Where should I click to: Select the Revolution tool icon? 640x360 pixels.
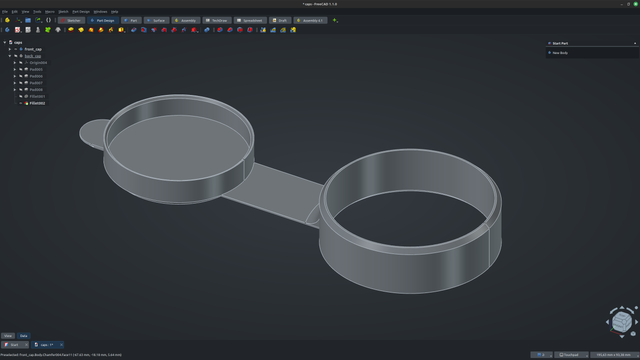coord(81,30)
